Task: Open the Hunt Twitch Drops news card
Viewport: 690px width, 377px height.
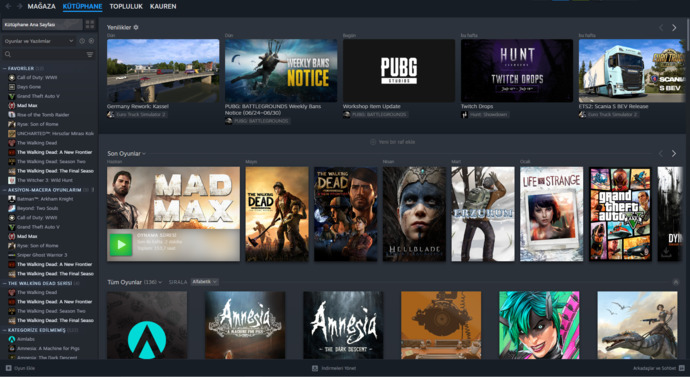Action: point(517,71)
